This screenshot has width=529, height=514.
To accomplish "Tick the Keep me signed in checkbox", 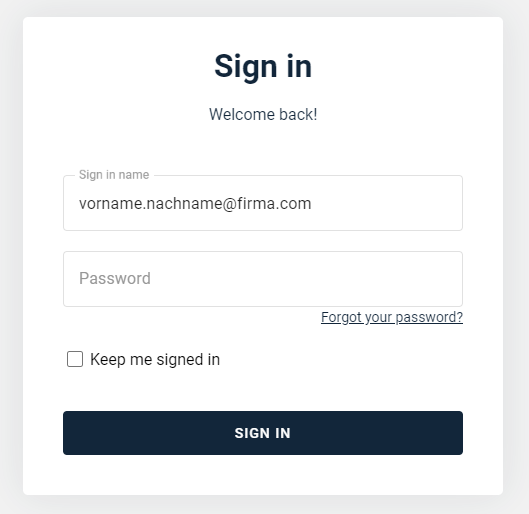I will click(75, 359).
